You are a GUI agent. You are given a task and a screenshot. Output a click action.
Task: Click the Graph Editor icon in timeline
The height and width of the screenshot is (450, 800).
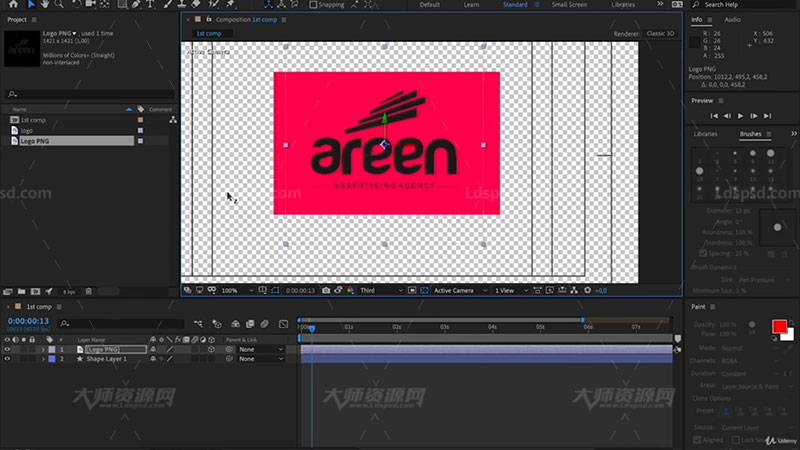284,323
